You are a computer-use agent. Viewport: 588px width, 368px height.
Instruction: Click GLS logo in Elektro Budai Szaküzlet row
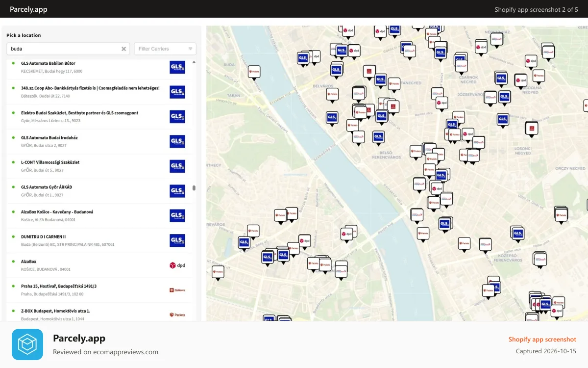tap(177, 117)
